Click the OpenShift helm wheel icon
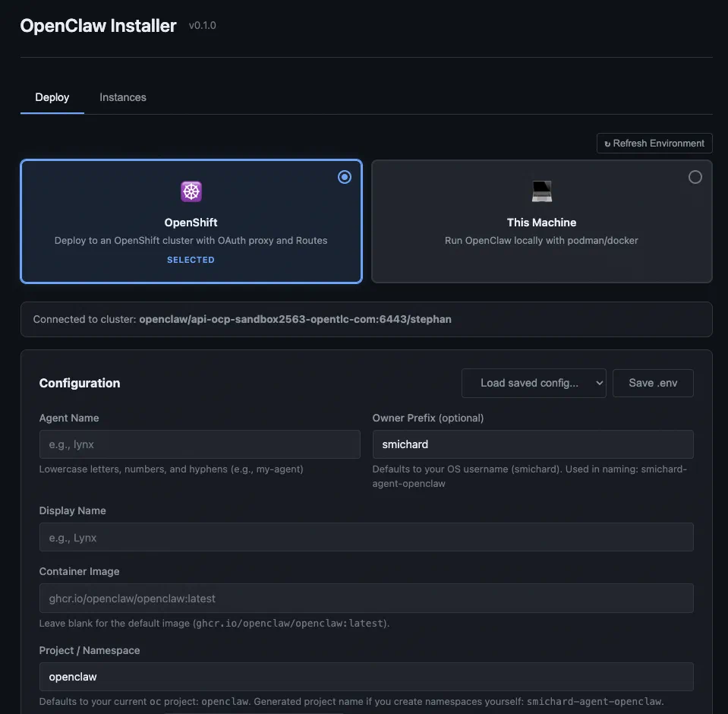This screenshot has width=728, height=714. (x=191, y=191)
